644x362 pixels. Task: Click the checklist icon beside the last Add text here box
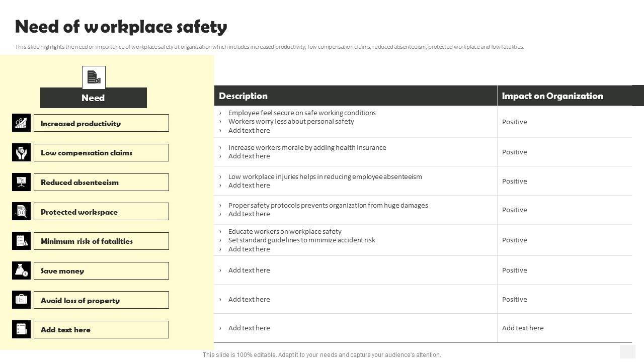pos(21,329)
